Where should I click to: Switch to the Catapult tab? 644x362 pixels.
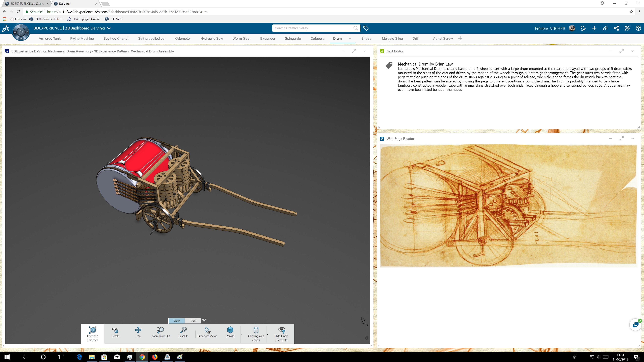pyautogui.click(x=317, y=39)
